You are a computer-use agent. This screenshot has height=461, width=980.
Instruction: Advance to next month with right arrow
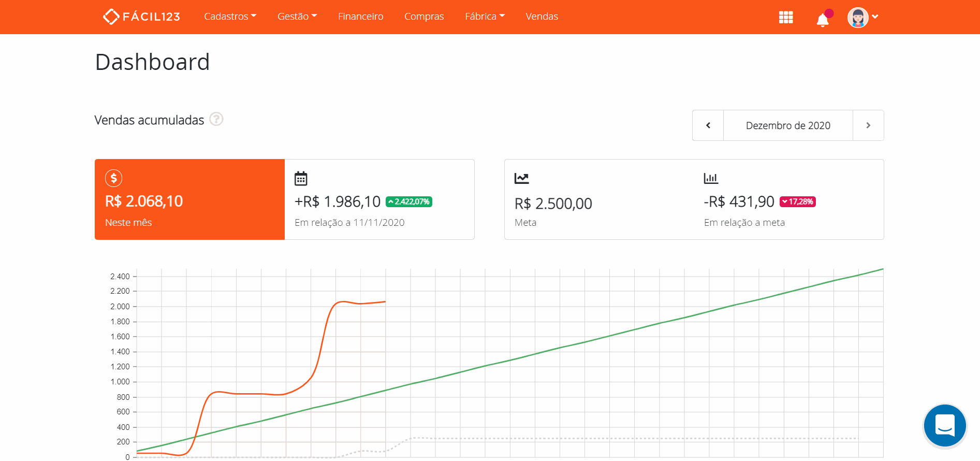pos(868,125)
